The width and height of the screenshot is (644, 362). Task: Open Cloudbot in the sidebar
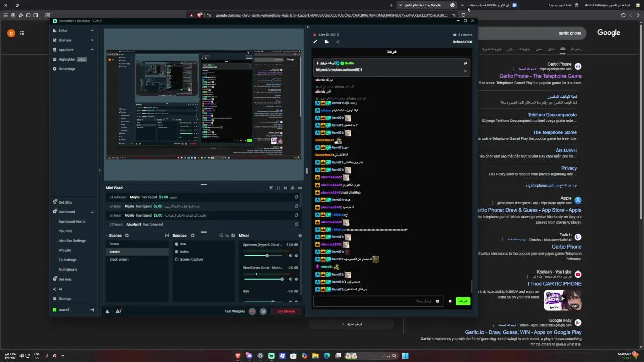[65, 231]
